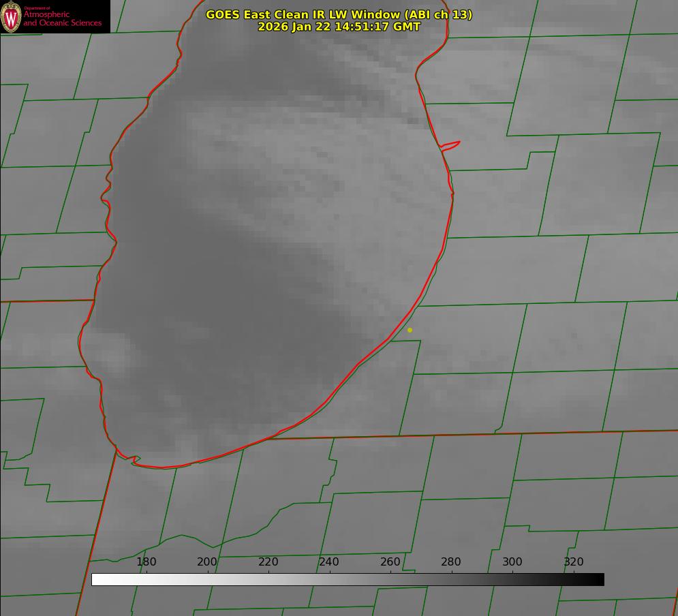Click the 240 tick label on the colorbar

coord(329,561)
